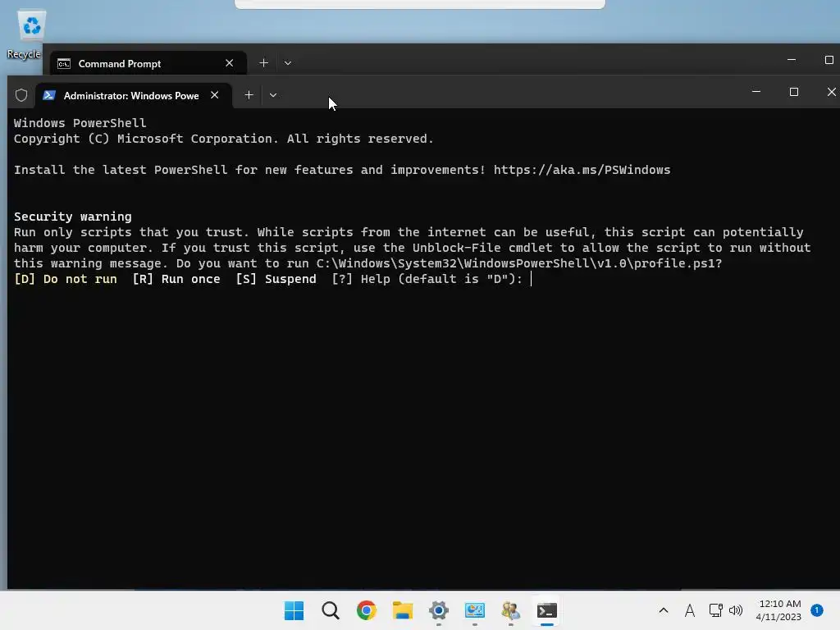Click the '[?] Help' option text
The image size is (840, 630).
(361, 279)
